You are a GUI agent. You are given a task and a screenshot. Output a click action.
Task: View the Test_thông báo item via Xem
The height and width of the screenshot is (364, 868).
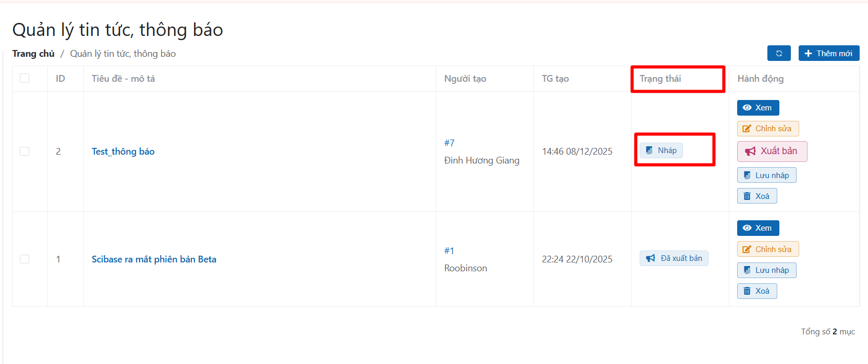(757, 108)
